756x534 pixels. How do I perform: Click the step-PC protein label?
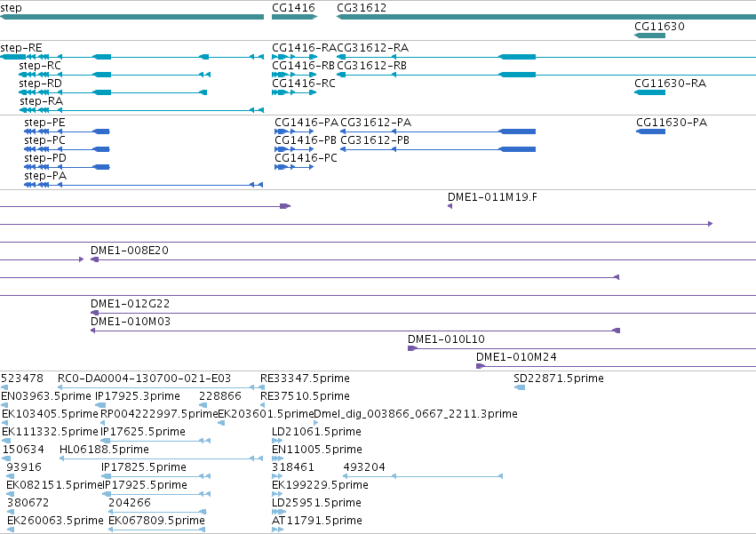pyautogui.click(x=44, y=140)
